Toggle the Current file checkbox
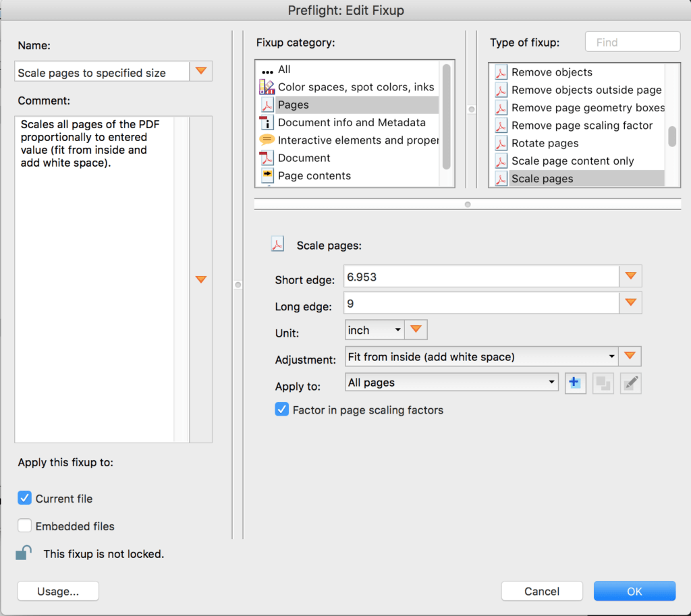 [25, 499]
